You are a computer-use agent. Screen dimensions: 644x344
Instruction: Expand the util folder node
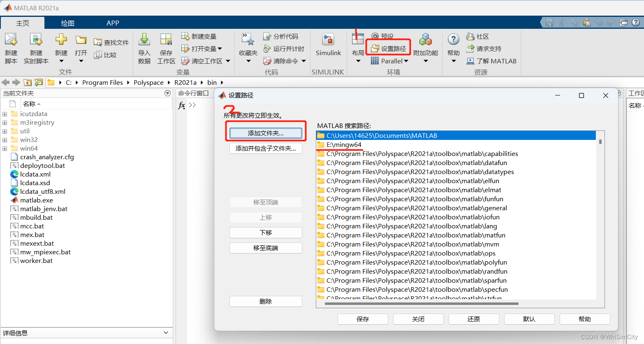(x=5, y=131)
